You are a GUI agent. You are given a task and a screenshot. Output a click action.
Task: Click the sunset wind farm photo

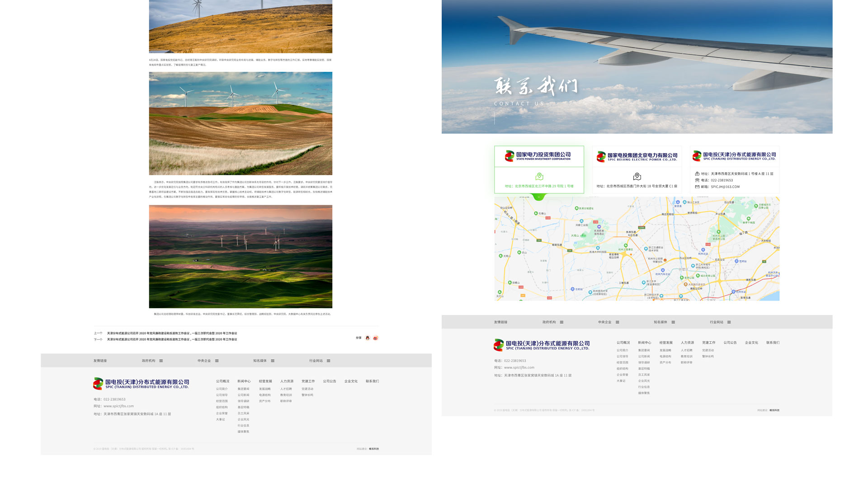click(x=241, y=256)
